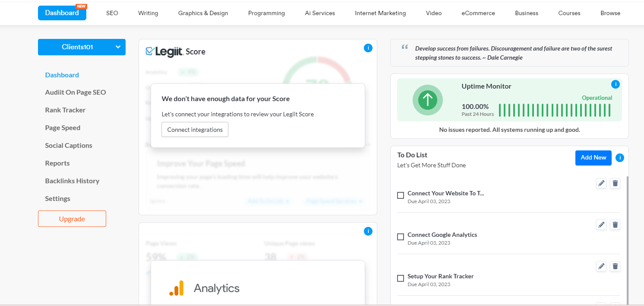Open the Writing menu
Image resolution: width=644 pixels, height=306 pixels.
[148, 13]
